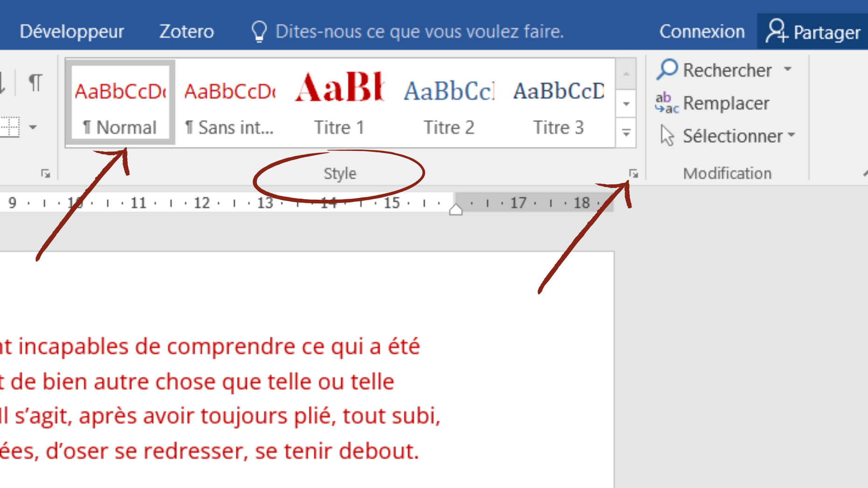Click the bottom-left paragraph dialog launcher icon

click(45, 173)
